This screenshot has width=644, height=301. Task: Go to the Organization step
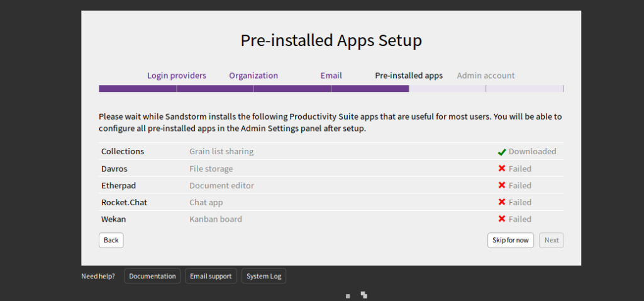[253, 76]
